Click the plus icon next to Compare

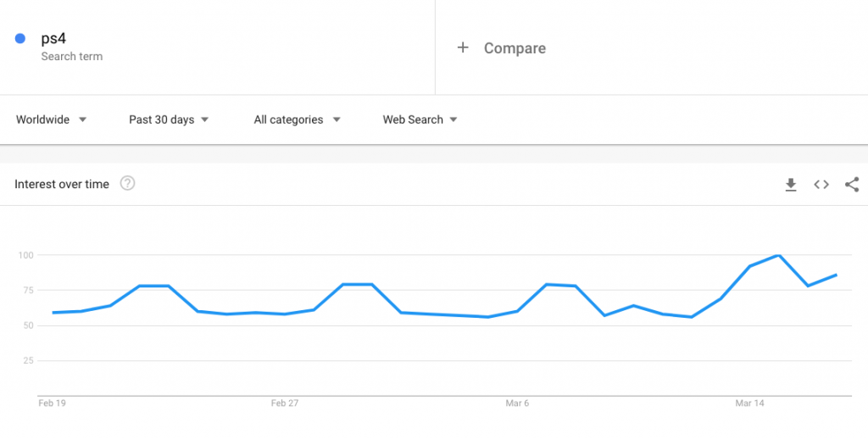[x=463, y=47]
